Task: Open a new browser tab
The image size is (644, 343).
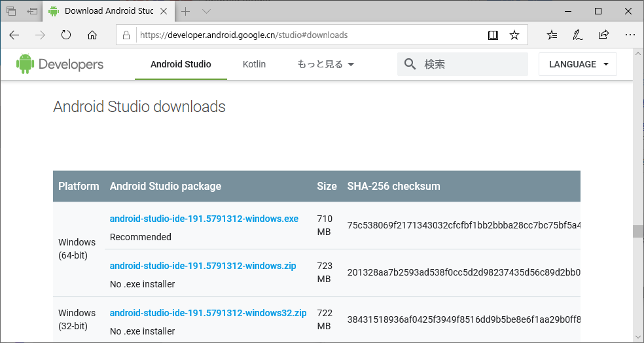Action: coord(186,11)
